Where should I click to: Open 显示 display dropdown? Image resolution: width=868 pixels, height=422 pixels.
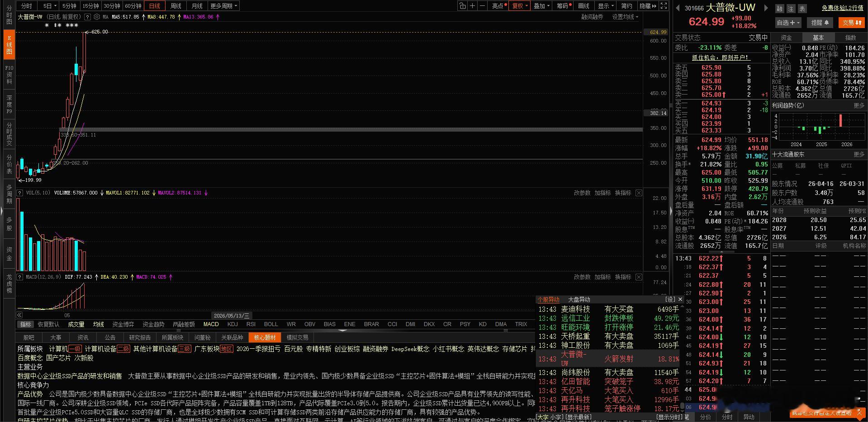coord(606,6)
